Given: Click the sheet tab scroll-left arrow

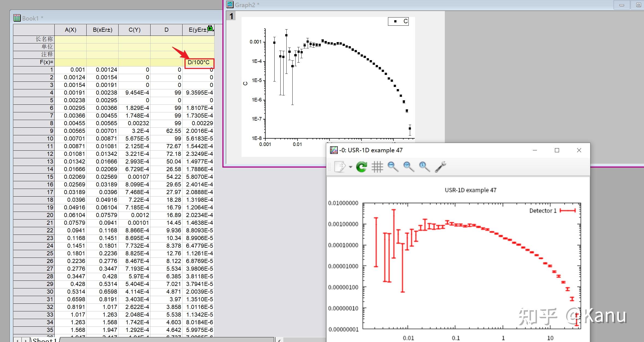Looking at the screenshot, I should 17,340.
